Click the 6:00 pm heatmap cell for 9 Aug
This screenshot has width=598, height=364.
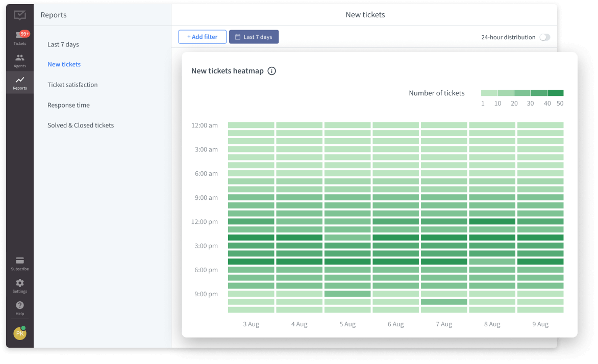click(540, 270)
